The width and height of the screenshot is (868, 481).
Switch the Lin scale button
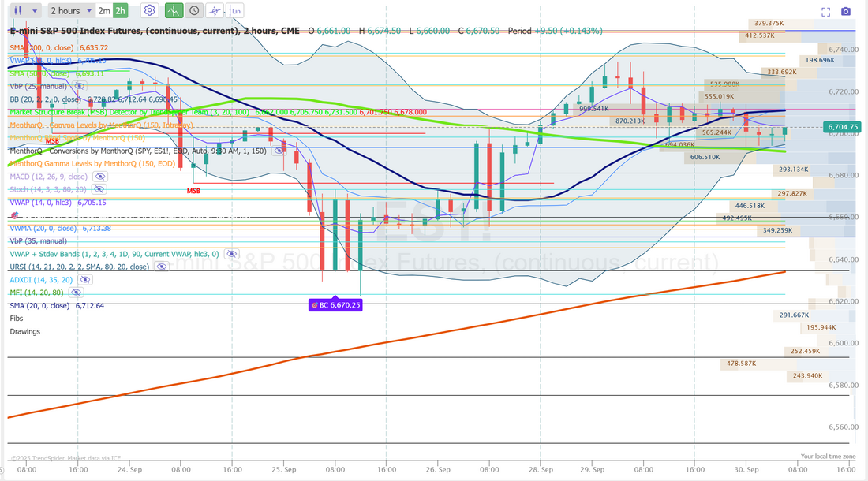(235, 11)
